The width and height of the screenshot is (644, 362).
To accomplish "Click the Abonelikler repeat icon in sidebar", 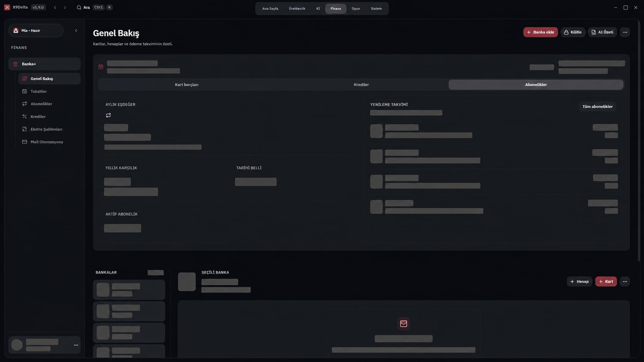I will [25, 104].
